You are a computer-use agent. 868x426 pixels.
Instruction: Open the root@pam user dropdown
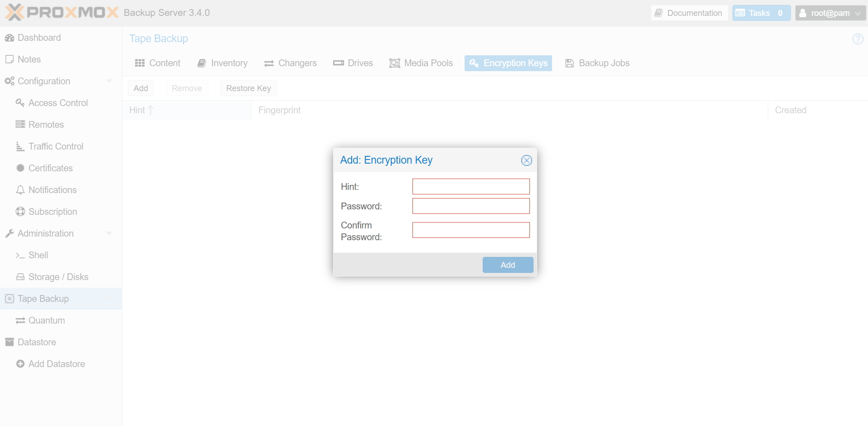pos(830,13)
